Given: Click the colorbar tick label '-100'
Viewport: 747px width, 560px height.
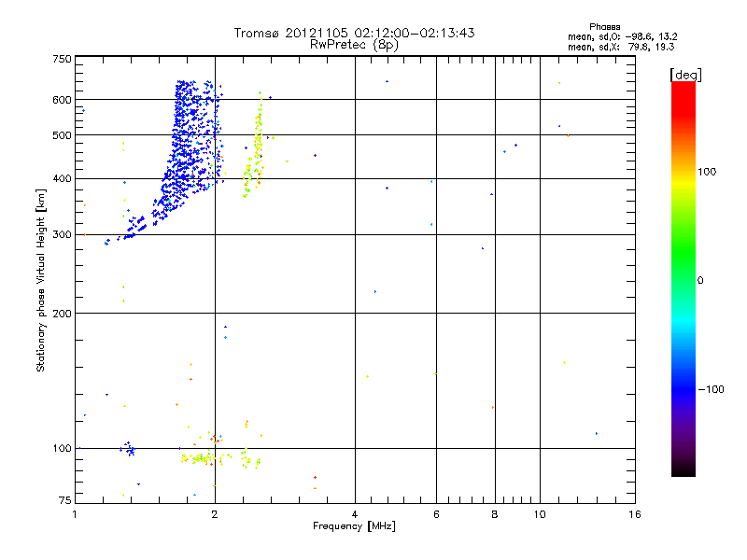Looking at the screenshot, I should click(x=711, y=389).
